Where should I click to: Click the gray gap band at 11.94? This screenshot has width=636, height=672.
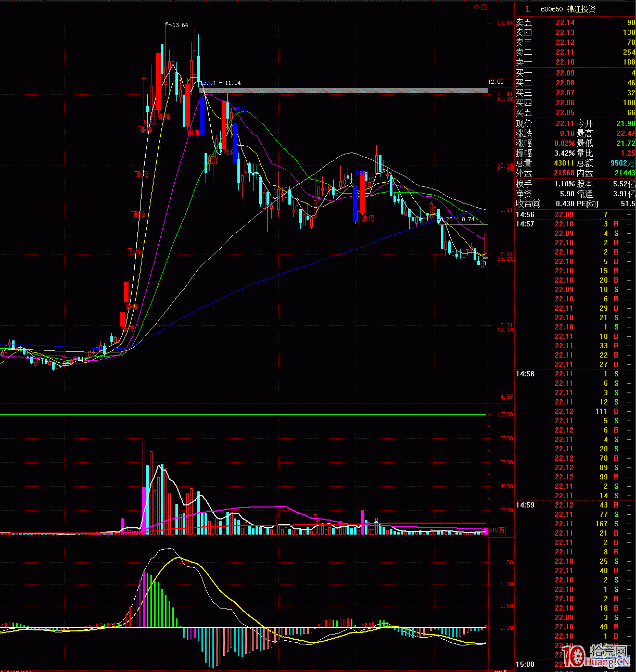tap(344, 91)
